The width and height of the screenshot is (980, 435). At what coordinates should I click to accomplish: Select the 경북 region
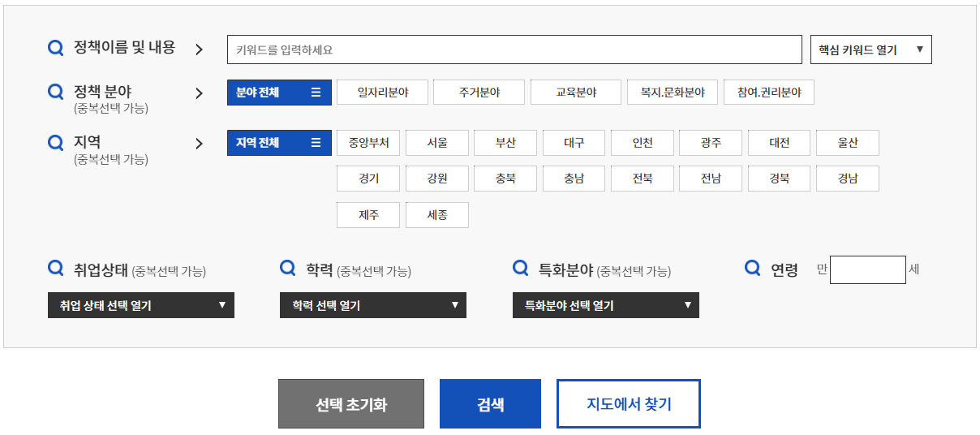click(779, 179)
